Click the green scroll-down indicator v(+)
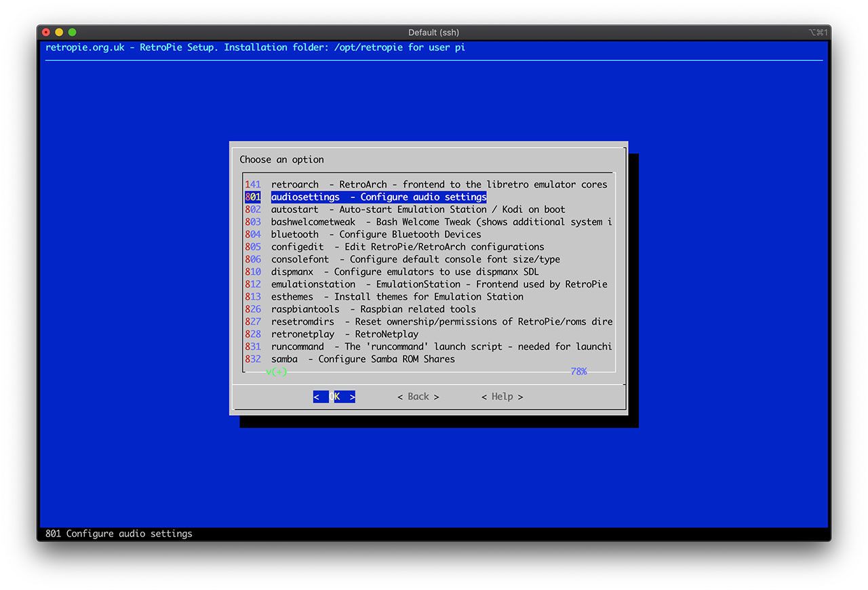Viewport: 868px width, 590px height. tap(276, 372)
